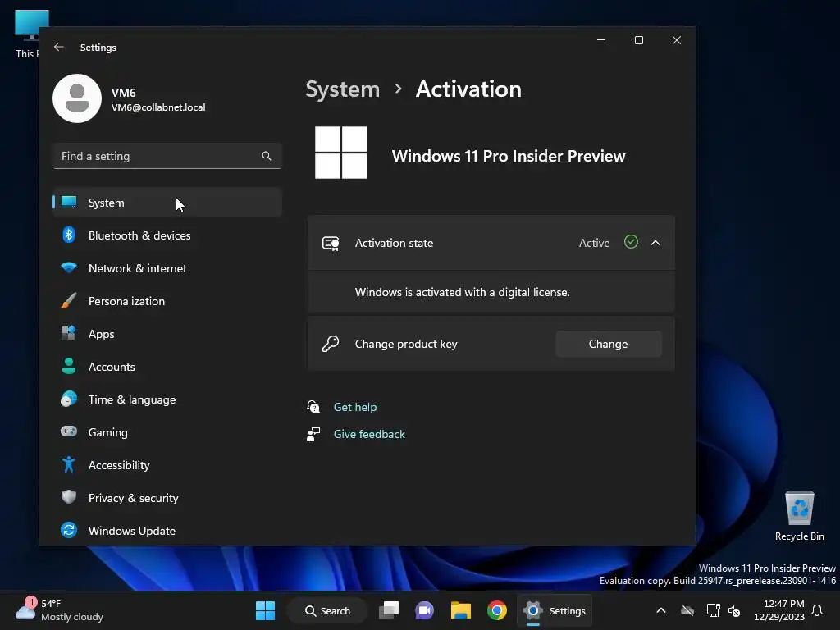
Task: Select System in the sidebar
Action: pyautogui.click(x=167, y=203)
